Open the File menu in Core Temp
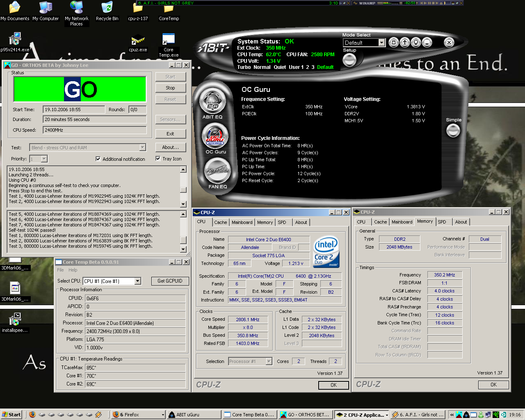Image resolution: width=525 pixels, height=420 pixels. coord(60,270)
